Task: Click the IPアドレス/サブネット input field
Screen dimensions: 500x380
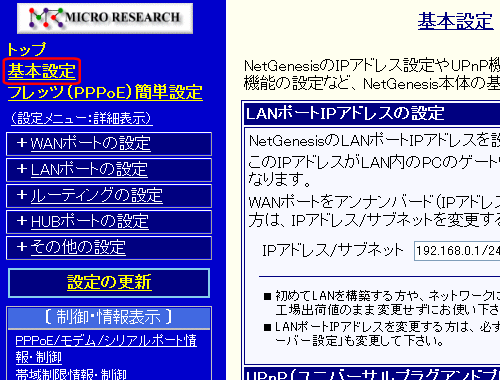Action: click(457, 251)
